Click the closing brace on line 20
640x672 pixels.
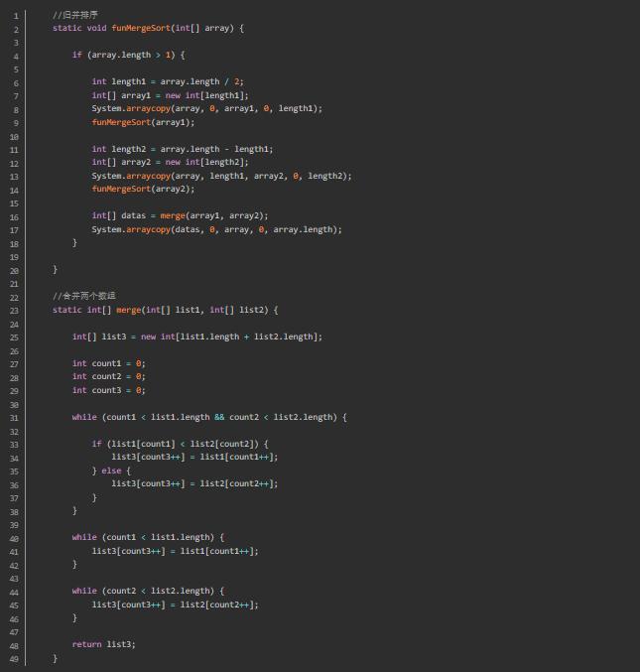[55, 270]
